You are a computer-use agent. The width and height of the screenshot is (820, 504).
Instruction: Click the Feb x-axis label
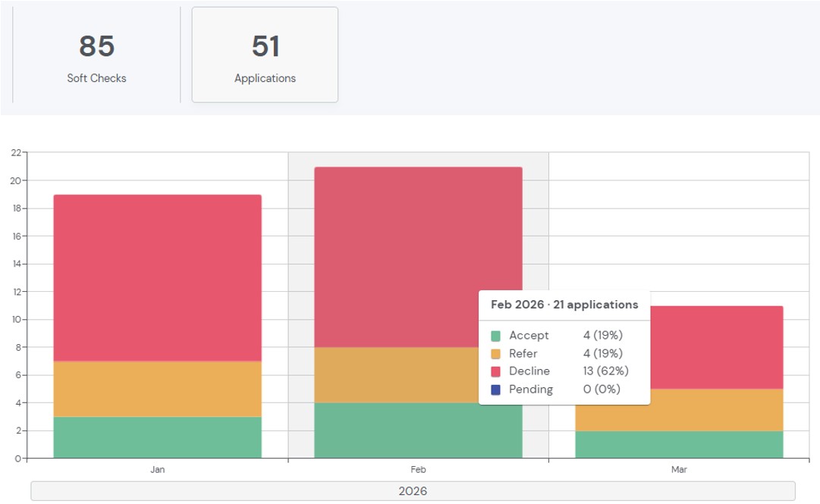click(418, 470)
